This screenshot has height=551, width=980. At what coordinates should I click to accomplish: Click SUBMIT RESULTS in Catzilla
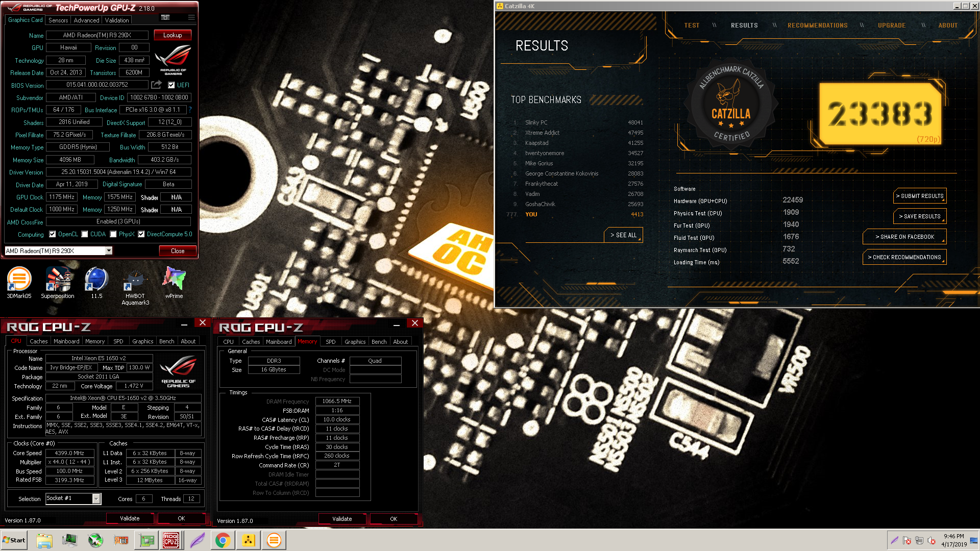pos(920,196)
